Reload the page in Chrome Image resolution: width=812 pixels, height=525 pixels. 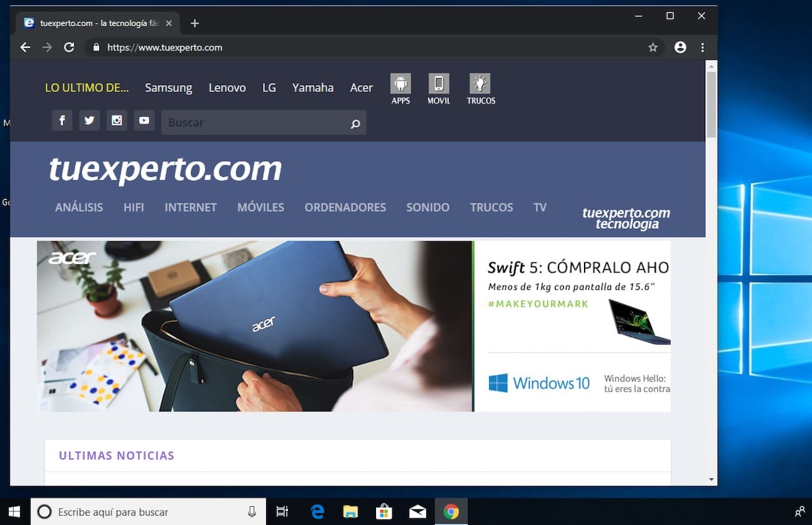pos(69,47)
